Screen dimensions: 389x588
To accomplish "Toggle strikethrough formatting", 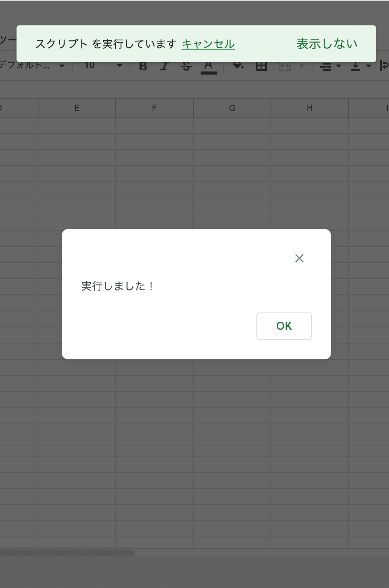I will tap(186, 66).
